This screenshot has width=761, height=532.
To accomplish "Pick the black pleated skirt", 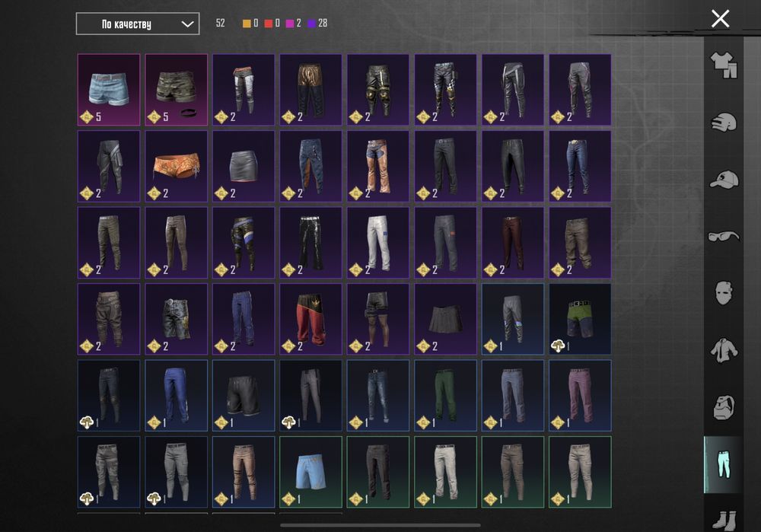I will [x=445, y=319].
